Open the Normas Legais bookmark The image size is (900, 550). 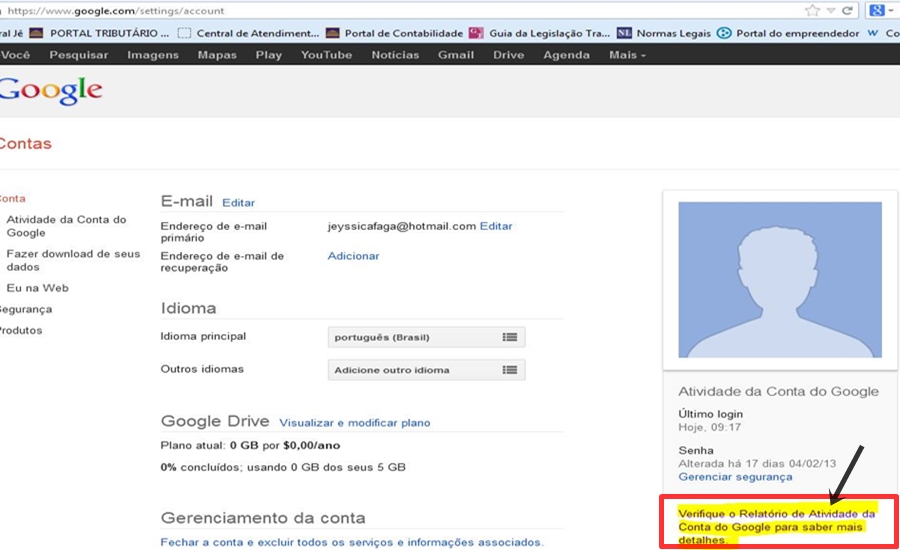664,33
